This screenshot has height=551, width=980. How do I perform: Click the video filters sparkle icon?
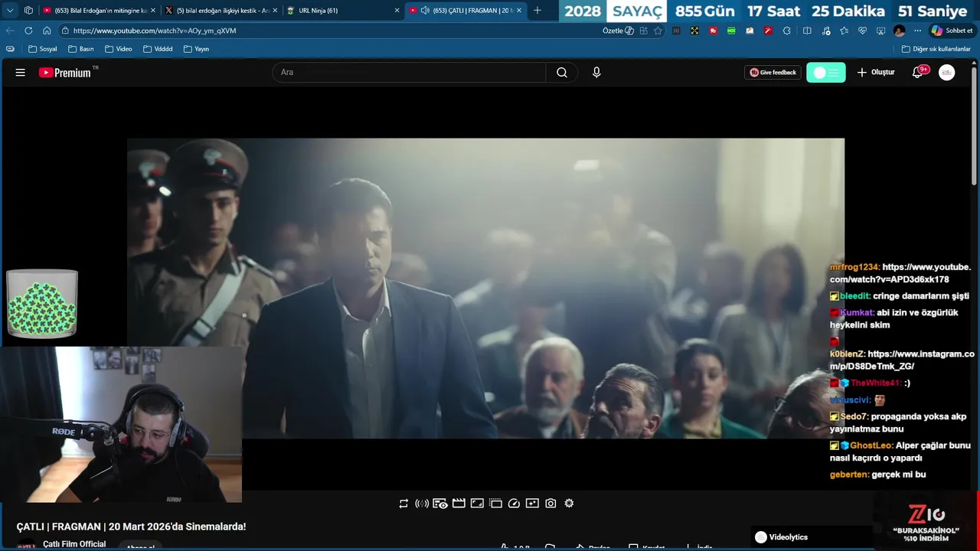[x=532, y=504]
